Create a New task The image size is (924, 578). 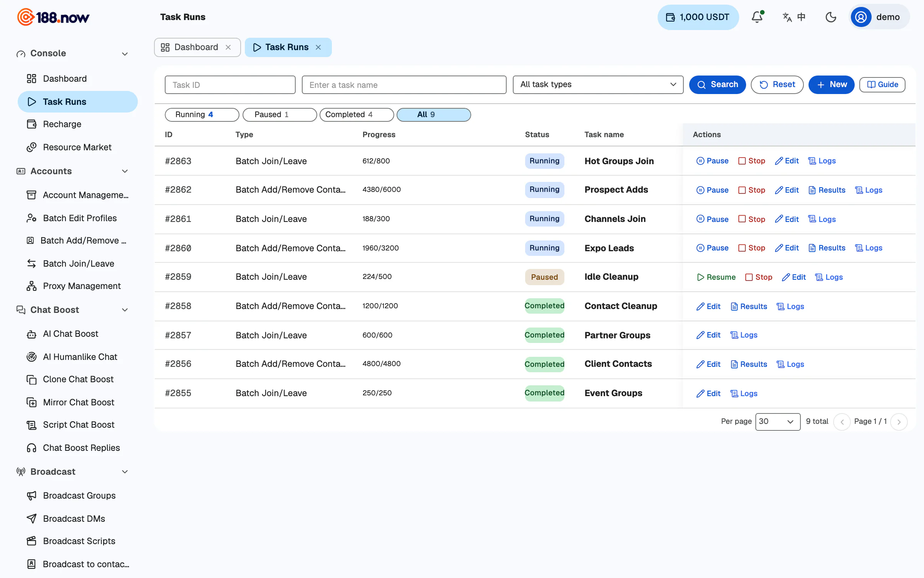click(x=831, y=85)
